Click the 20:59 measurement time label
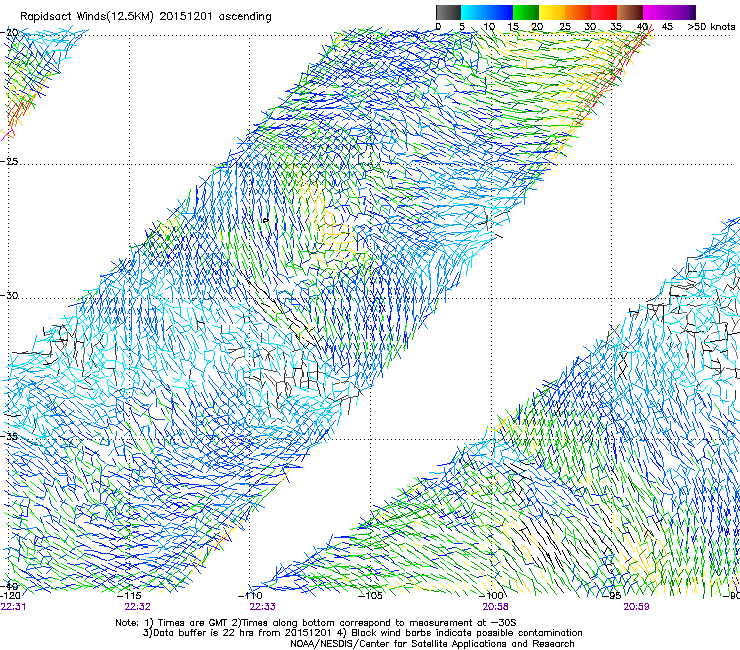 pos(636,607)
